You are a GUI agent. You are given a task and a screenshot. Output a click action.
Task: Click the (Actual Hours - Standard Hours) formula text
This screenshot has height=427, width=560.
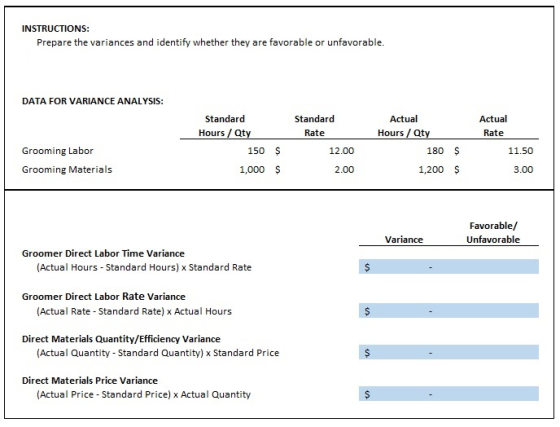click(x=144, y=267)
